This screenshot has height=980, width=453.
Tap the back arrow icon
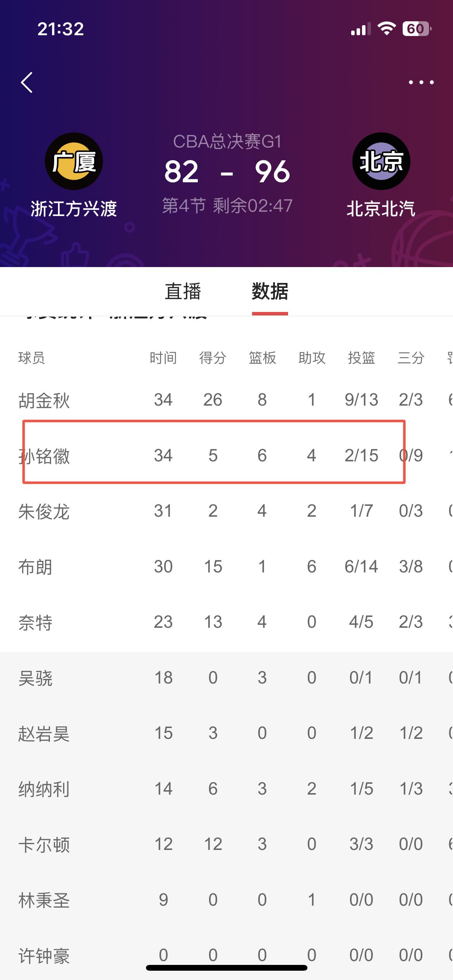click(x=27, y=82)
